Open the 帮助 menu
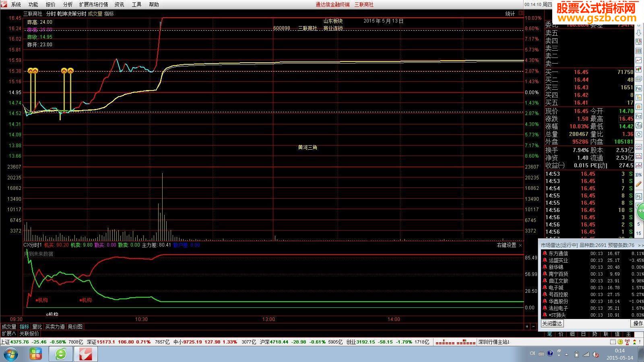The height and width of the screenshot is (362, 644). click(x=154, y=4)
